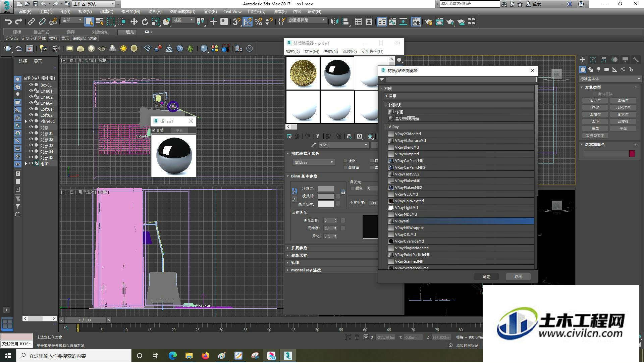Pick material from object eyedropper
This screenshot has height=363, width=644.
click(x=314, y=145)
